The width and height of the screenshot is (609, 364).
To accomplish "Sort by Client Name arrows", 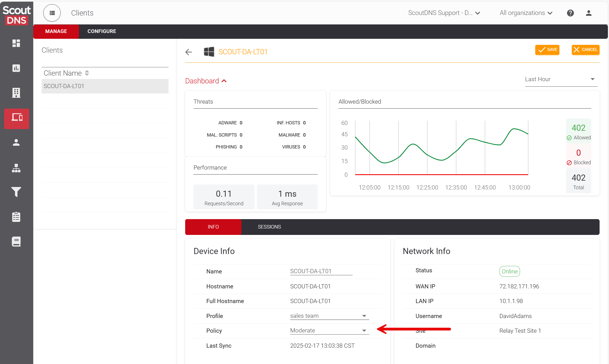I will 87,73.
